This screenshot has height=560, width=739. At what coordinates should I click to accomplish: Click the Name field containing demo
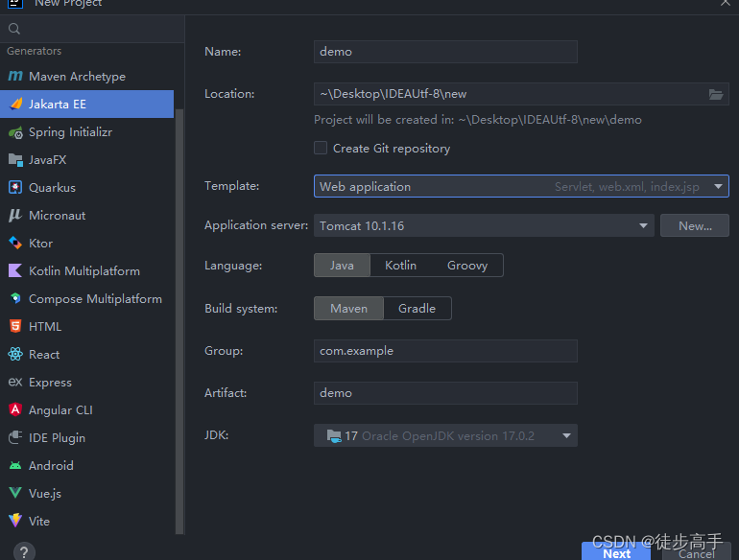pyautogui.click(x=445, y=52)
